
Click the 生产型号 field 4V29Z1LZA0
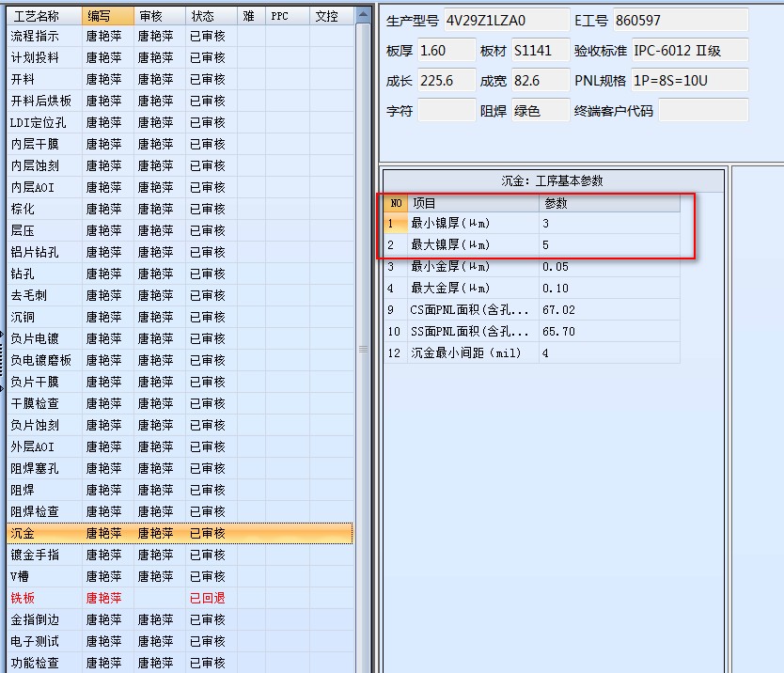507,21
